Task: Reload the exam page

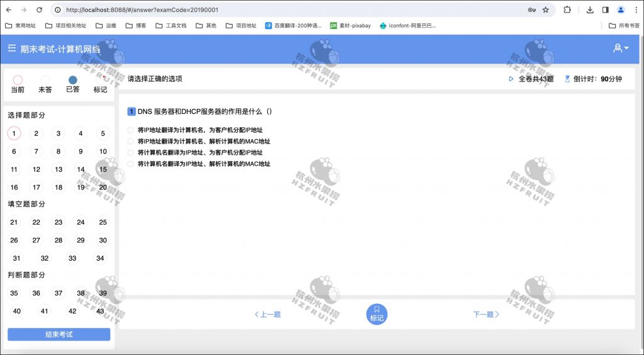Action: tap(40, 10)
